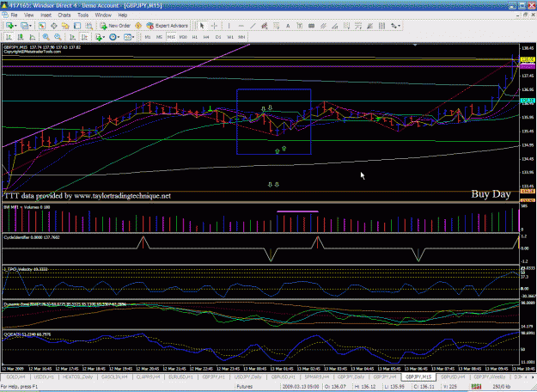
Task: Toggle the Expert Advisors button
Action: click(x=168, y=26)
